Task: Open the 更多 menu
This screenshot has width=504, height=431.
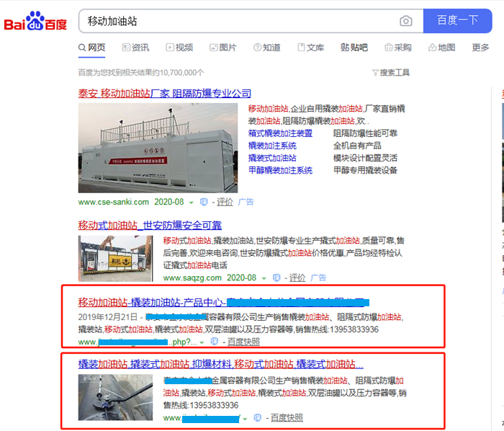Action: [480, 48]
